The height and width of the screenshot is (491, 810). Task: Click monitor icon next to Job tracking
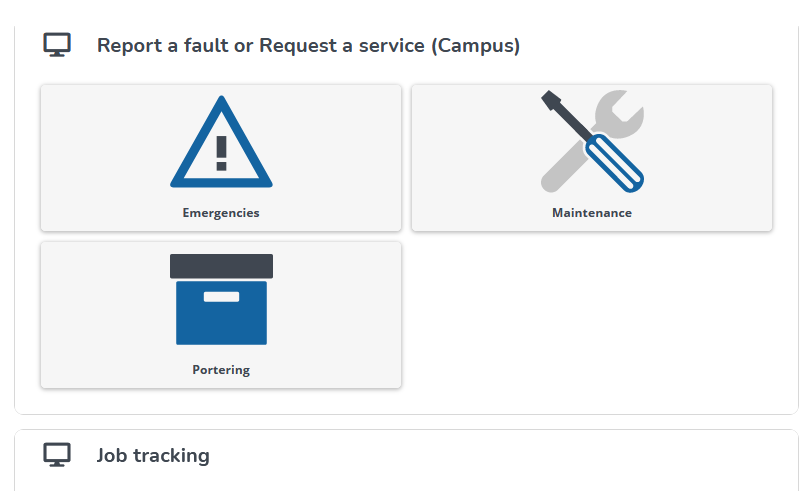click(x=57, y=455)
